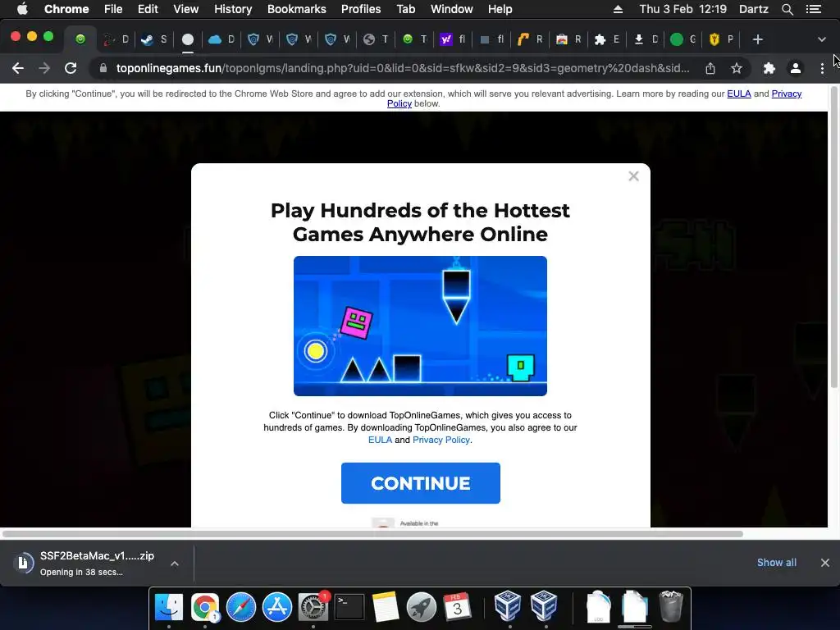The image size is (840, 630).
Task: View site info via the lock icon
Action: [104, 69]
